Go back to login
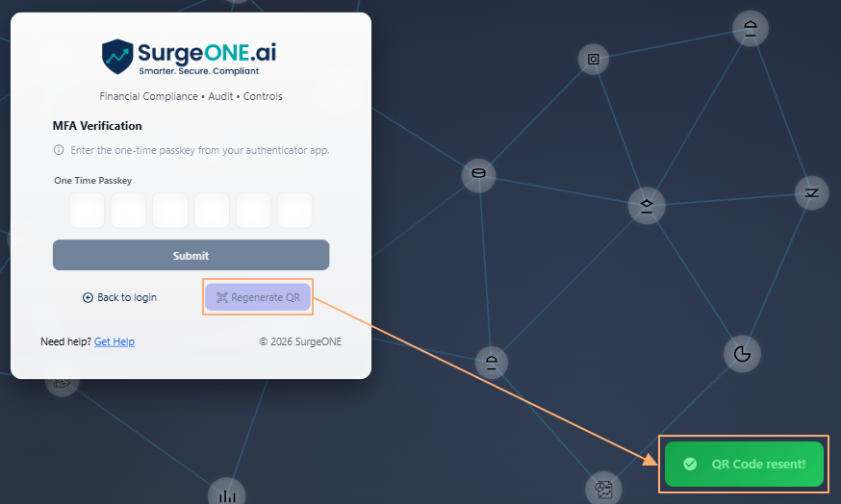 (120, 298)
